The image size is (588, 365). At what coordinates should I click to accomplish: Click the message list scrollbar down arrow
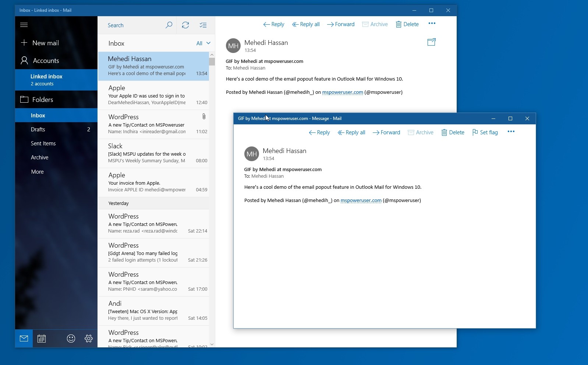click(x=212, y=344)
